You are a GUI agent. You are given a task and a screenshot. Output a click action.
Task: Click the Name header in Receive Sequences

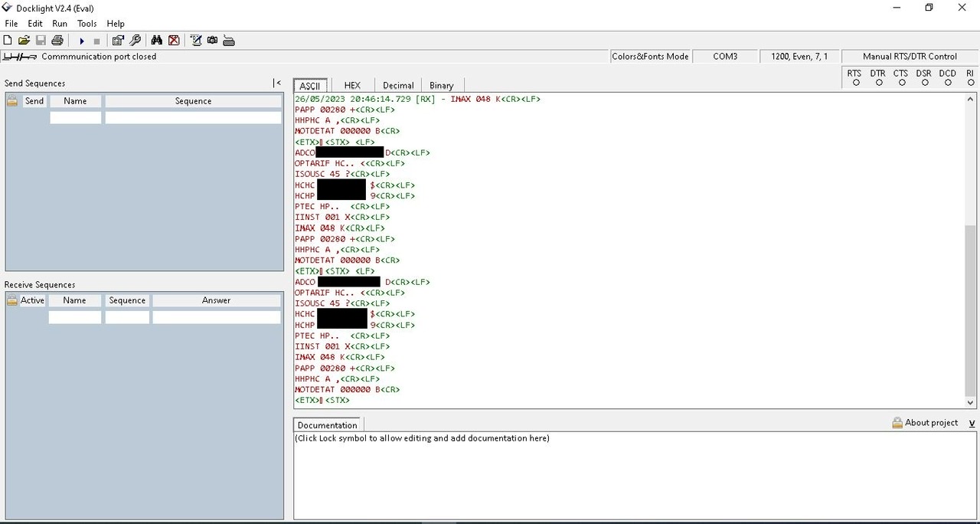74,300
